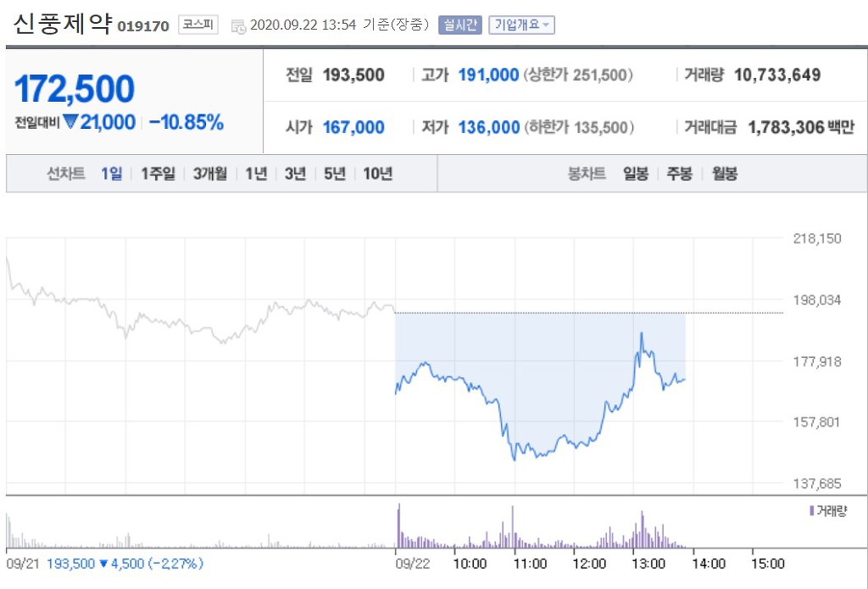Select 선차트 line chart mode
The height and width of the screenshot is (589, 868).
tap(66, 173)
